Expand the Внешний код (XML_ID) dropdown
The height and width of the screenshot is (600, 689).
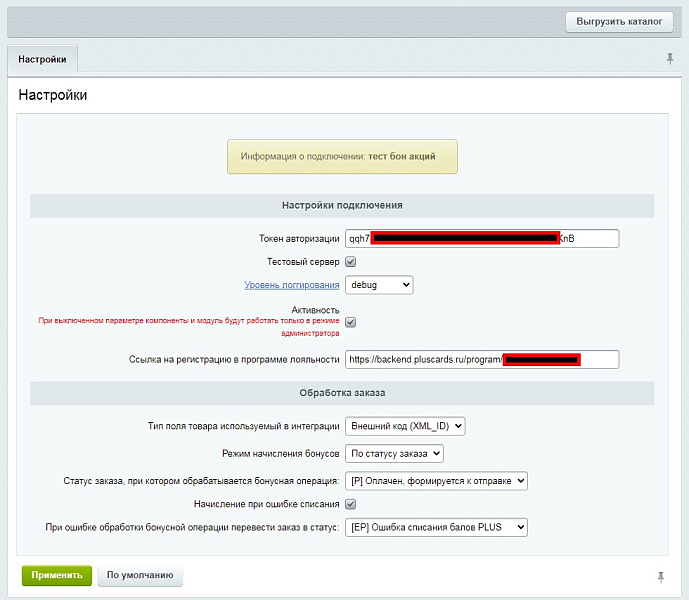pyautogui.click(x=405, y=427)
